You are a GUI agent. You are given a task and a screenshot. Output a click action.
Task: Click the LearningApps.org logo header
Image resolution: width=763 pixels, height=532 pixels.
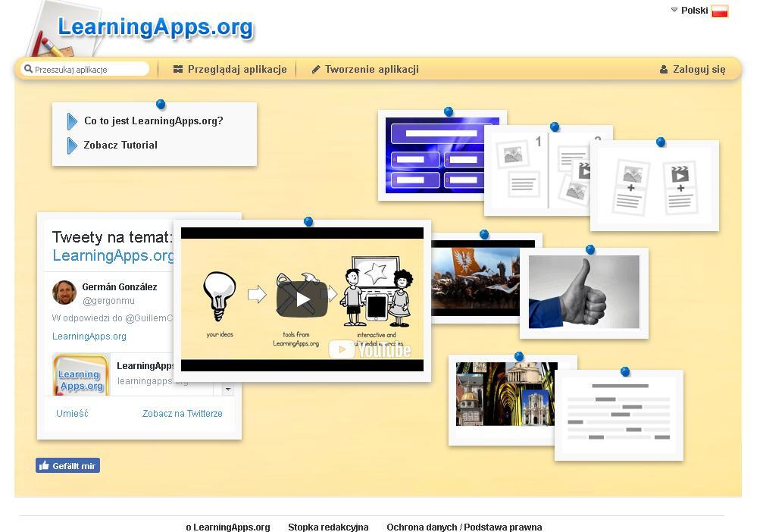click(x=155, y=27)
